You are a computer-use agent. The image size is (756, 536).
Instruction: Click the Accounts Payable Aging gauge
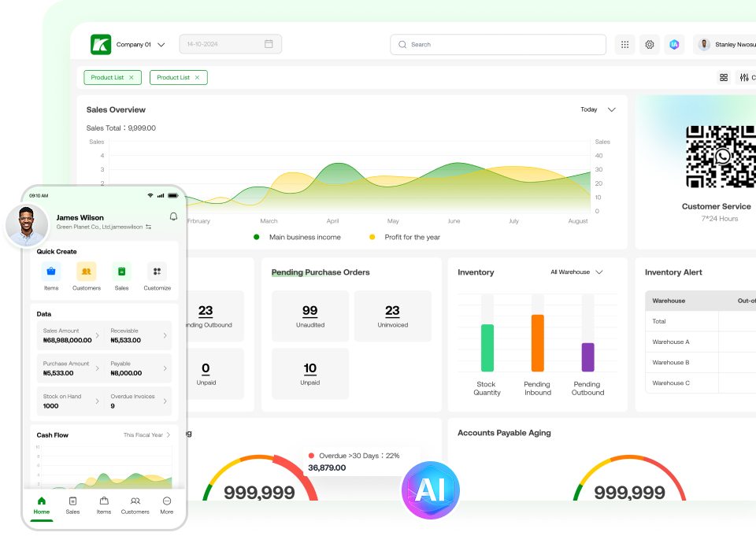(x=630, y=479)
